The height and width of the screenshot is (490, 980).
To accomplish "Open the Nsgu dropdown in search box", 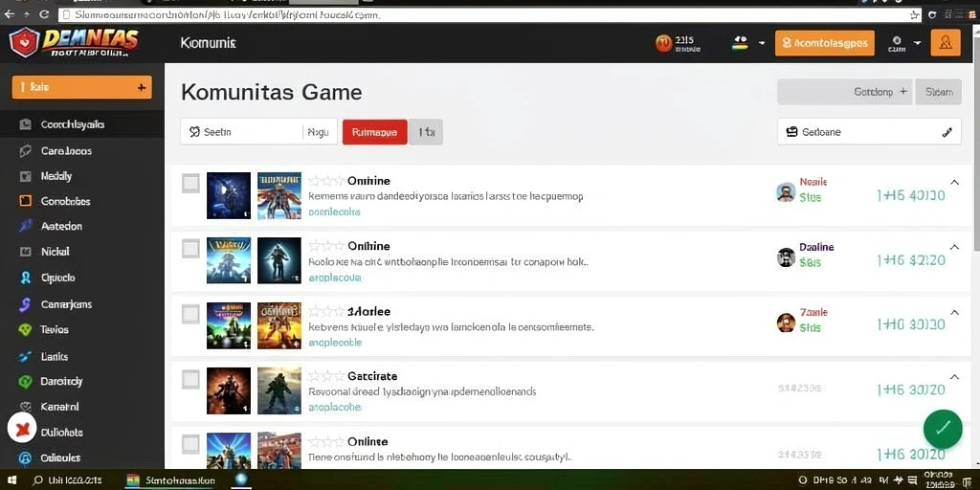I will [x=319, y=132].
